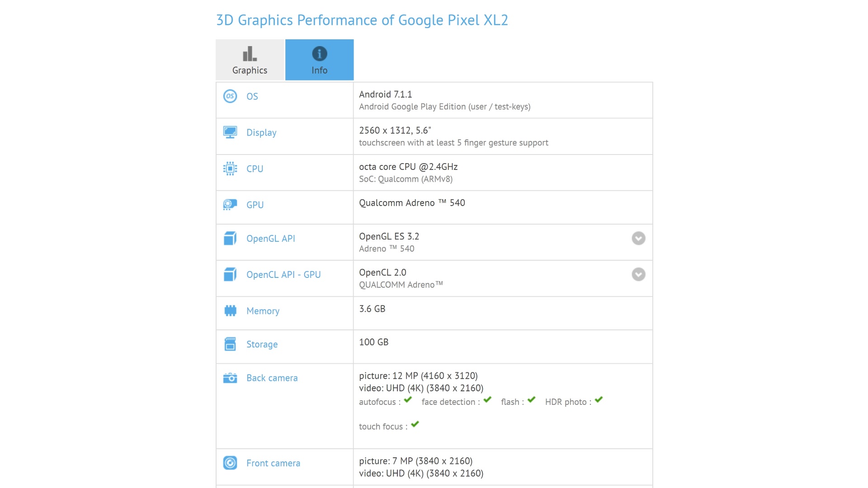The image size is (868, 488).
Task: Click the OS row icon
Action: point(230,96)
